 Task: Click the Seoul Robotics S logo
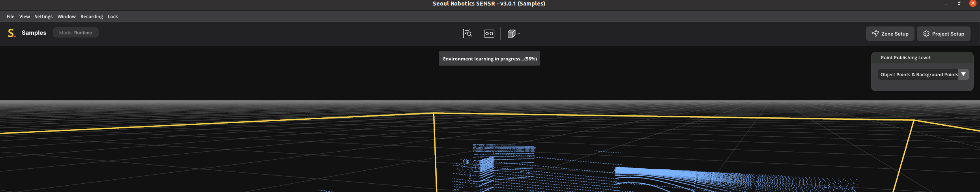point(11,33)
